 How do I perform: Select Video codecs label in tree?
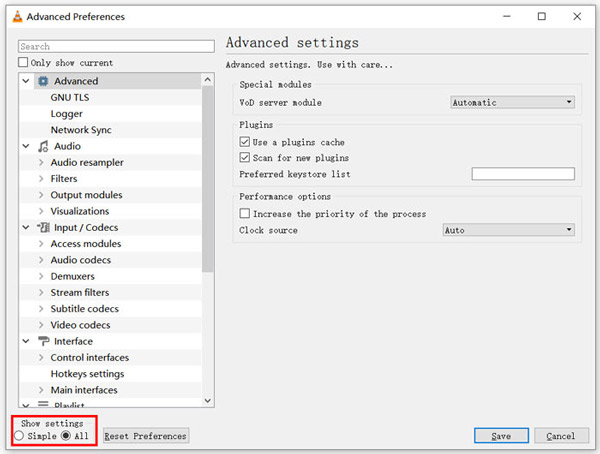click(x=80, y=325)
